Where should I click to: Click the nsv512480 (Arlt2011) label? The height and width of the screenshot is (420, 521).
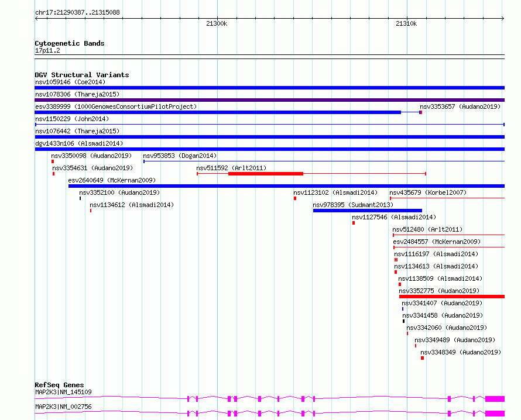427,229
